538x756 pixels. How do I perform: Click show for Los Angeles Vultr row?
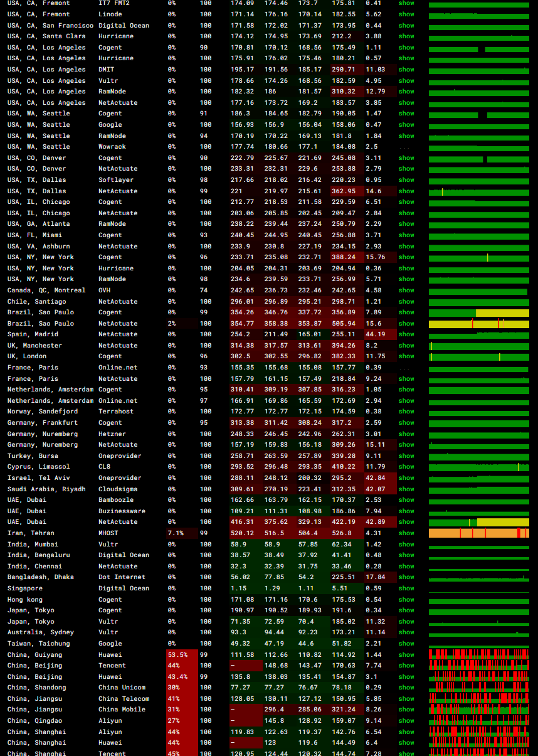pos(406,80)
